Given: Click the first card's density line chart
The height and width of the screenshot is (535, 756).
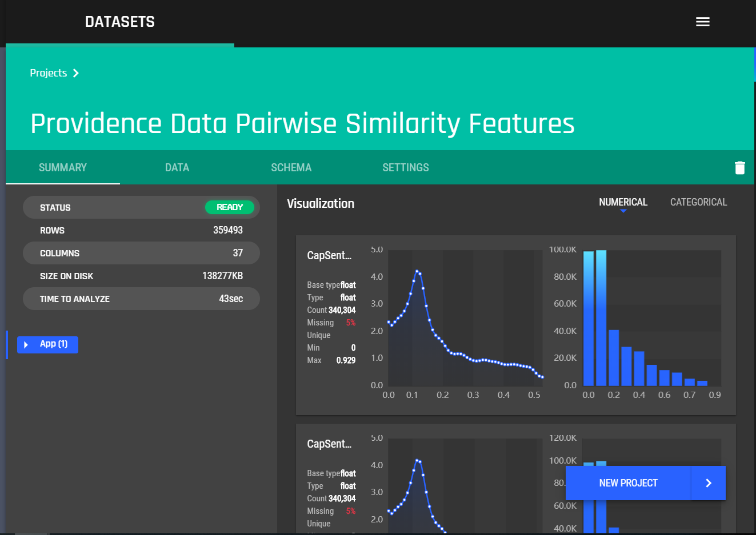Looking at the screenshot, I should (465, 318).
